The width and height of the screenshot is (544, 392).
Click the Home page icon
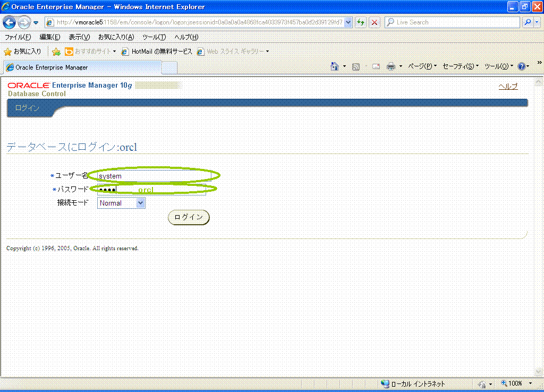coord(335,66)
